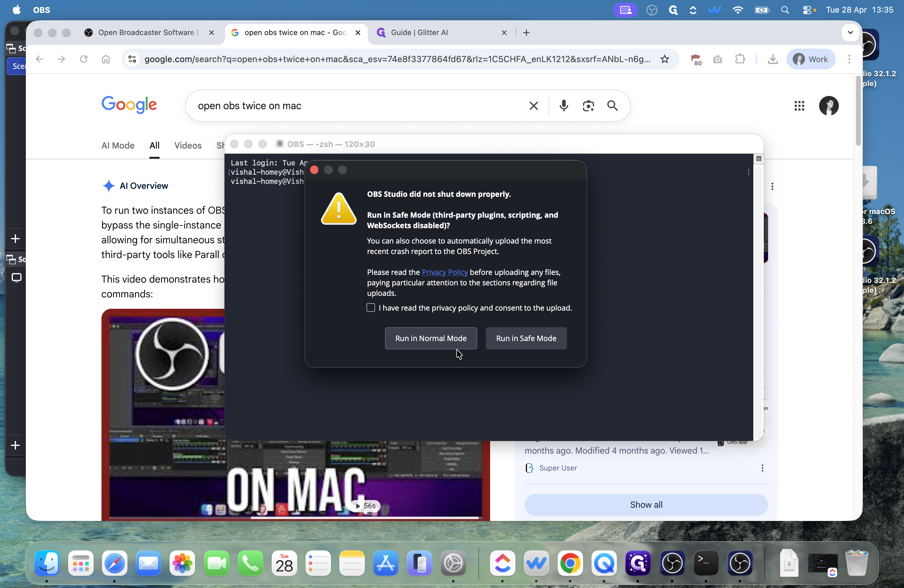Check the privacy policy consent checkbox
This screenshot has width=904, height=588.
click(x=371, y=308)
